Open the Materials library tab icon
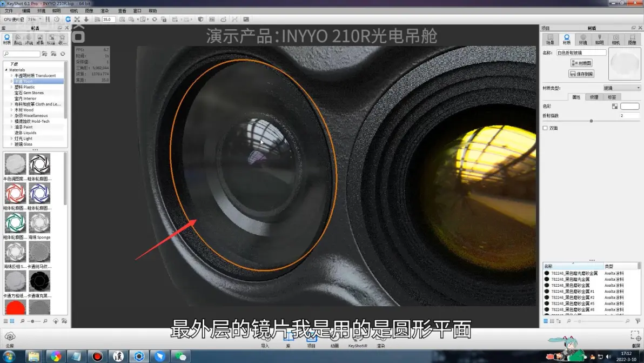The width and height of the screenshot is (644, 363). pos(6,39)
